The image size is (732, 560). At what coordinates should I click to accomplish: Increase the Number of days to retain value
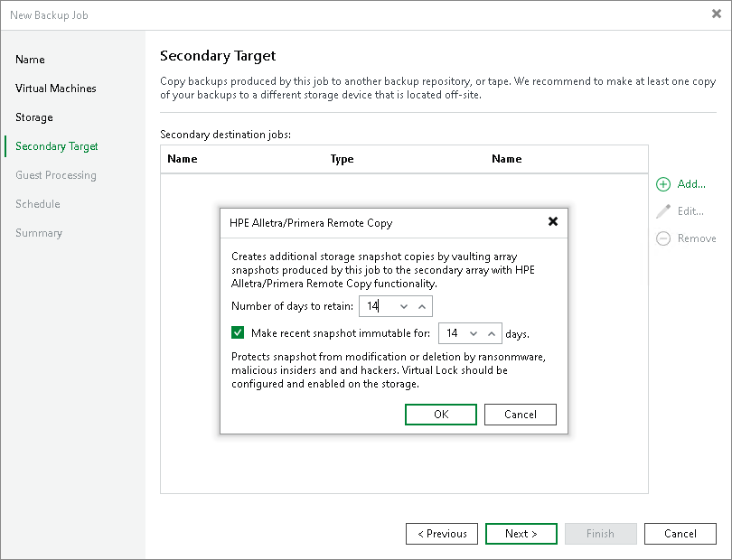(422, 306)
